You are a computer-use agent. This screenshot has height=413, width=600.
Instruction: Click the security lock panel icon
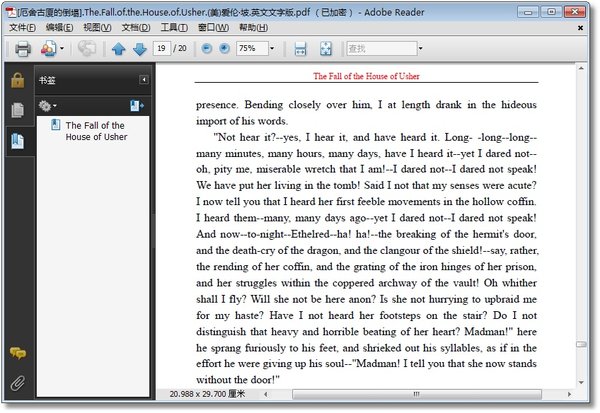18,80
